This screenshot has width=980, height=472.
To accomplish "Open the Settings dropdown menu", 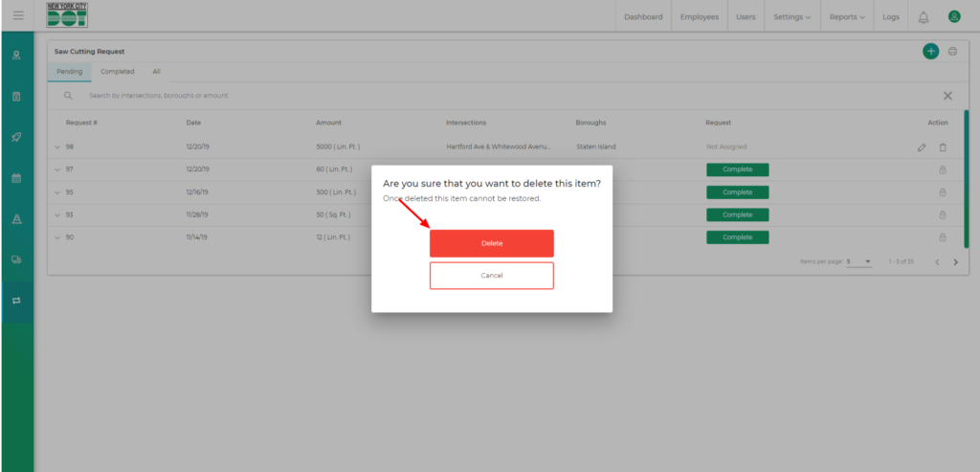I will pyautogui.click(x=791, y=17).
